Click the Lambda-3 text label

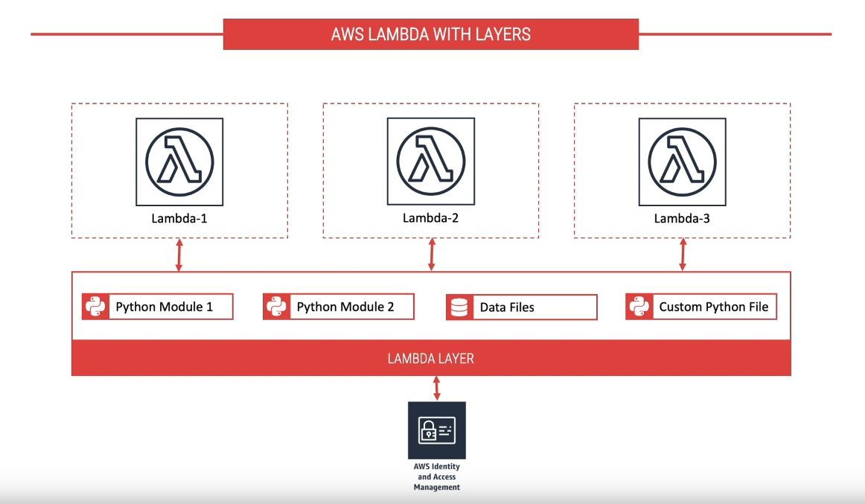pyautogui.click(x=682, y=218)
